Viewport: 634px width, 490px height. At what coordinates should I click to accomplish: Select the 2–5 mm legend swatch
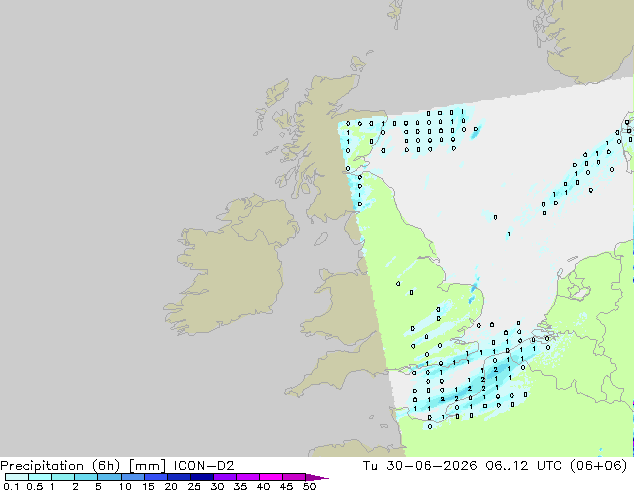click(x=86, y=477)
